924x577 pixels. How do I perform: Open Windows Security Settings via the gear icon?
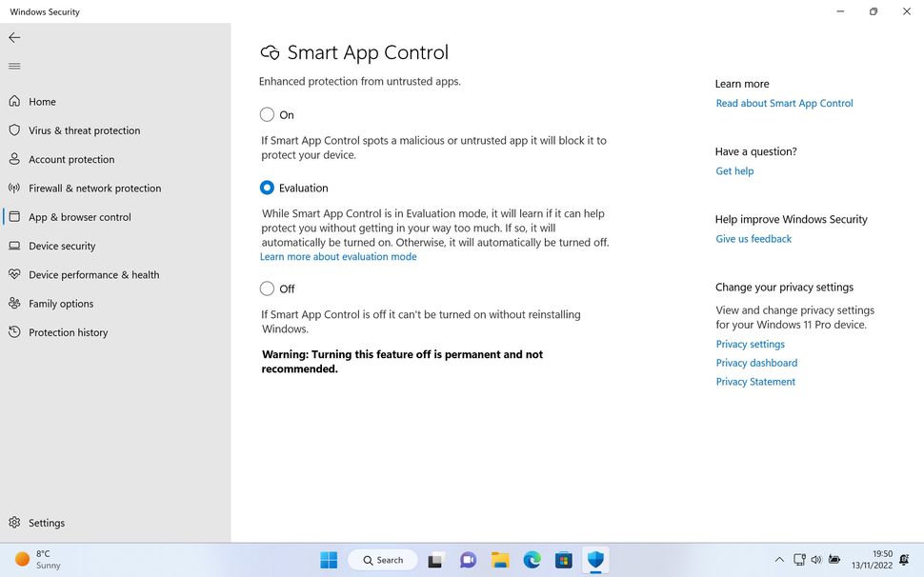[x=14, y=522]
